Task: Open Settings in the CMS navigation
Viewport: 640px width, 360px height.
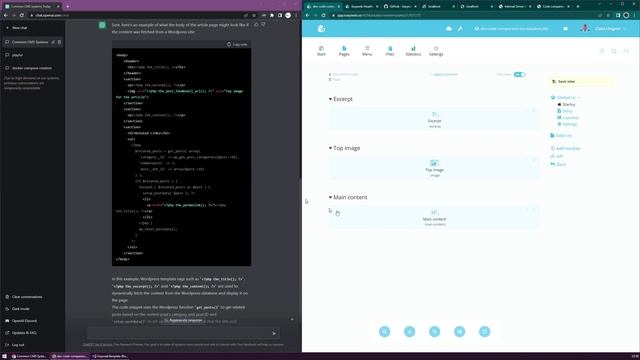Action: [x=436, y=51]
